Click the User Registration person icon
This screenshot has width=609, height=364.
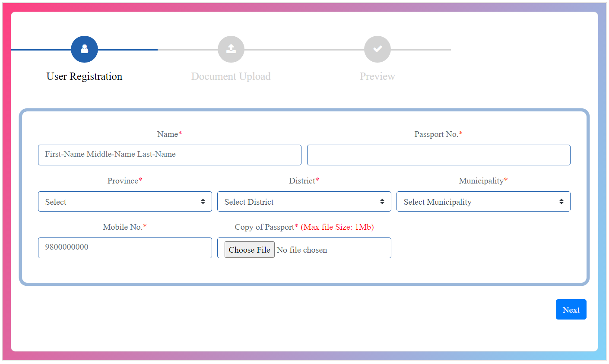coord(84,49)
